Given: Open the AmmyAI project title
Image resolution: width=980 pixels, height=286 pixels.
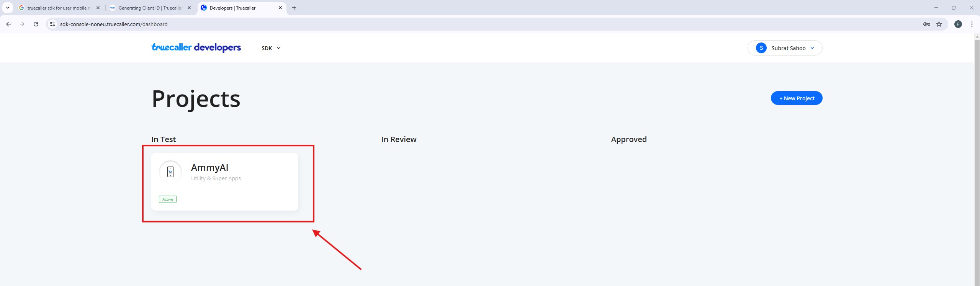Looking at the screenshot, I should [x=209, y=168].
